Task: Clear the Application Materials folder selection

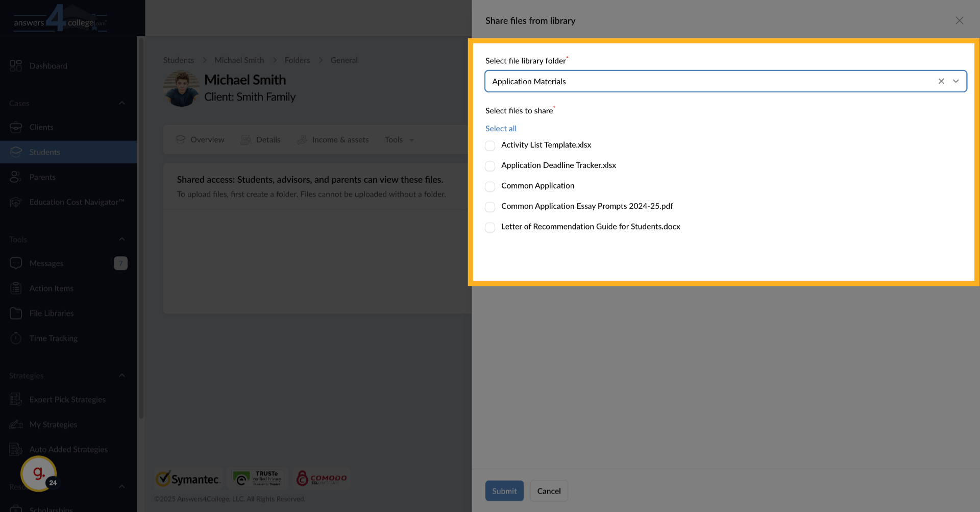Action: (941, 81)
